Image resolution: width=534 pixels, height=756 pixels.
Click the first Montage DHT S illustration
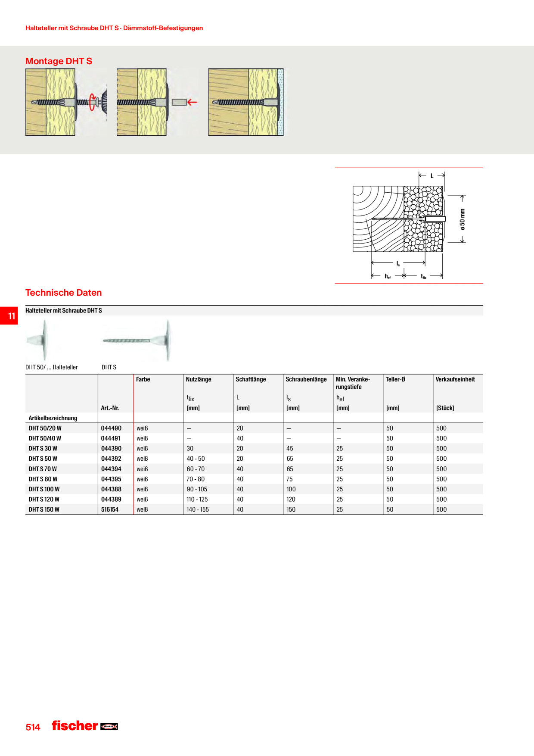[x=66, y=102]
